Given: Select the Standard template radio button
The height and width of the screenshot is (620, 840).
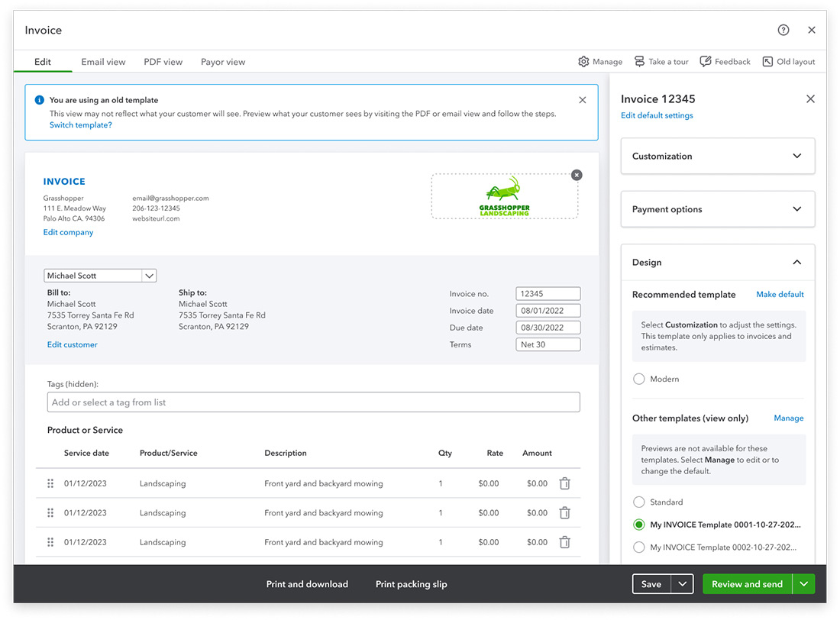Looking at the screenshot, I should [x=638, y=502].
